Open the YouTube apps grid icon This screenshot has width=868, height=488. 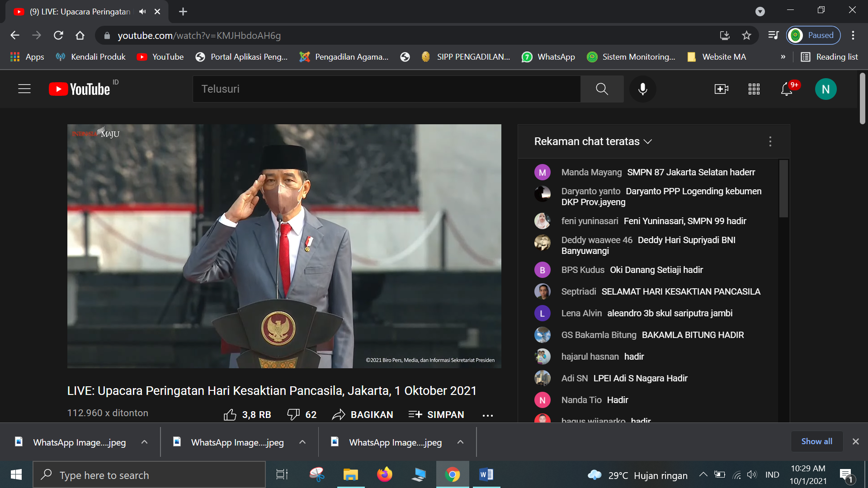pyautogui.click(x=754, y=89)
